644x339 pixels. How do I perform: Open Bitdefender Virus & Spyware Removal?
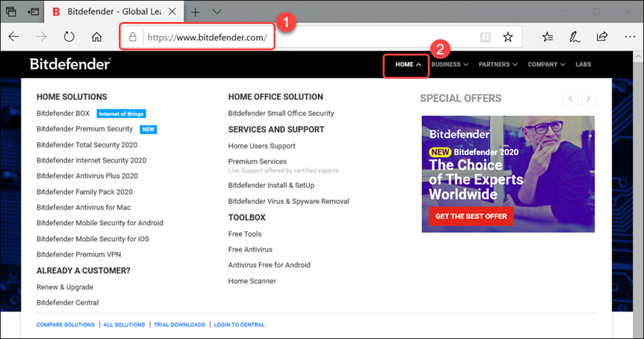click(288, 201)
